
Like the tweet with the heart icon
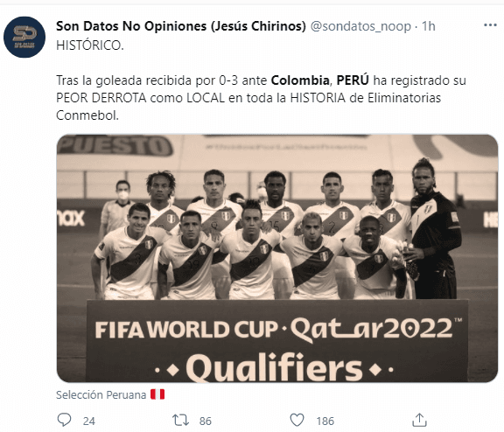click(x=297, y=420)
